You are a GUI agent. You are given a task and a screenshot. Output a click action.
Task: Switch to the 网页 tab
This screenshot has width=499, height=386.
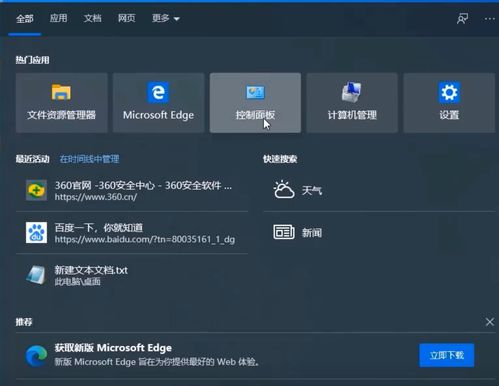pos(126,18)
